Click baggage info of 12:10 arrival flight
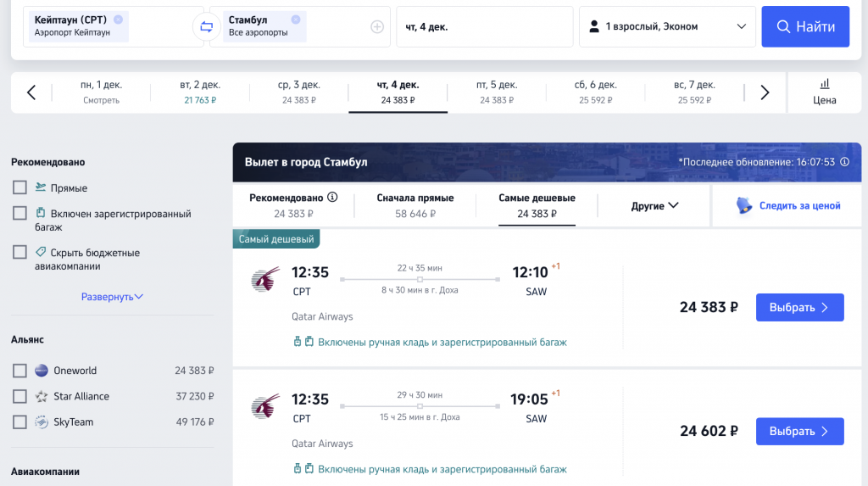 click(x=430, y=342)
